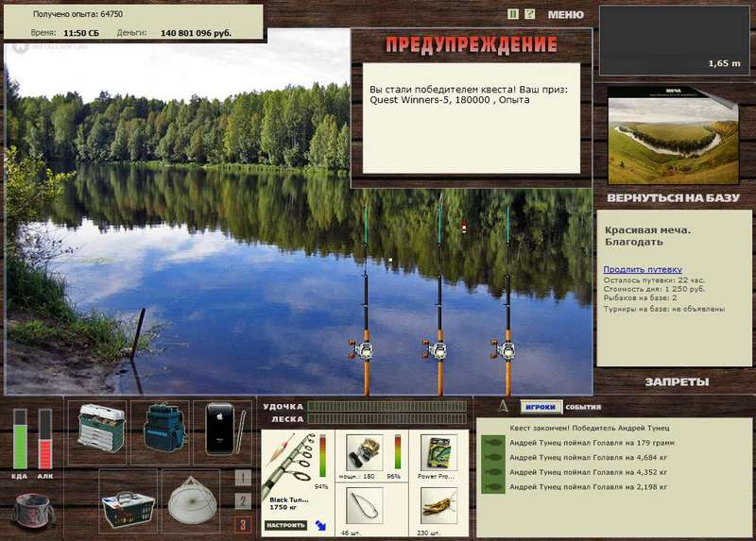Click 'Рыбаков на базе: 2' text

640,298
